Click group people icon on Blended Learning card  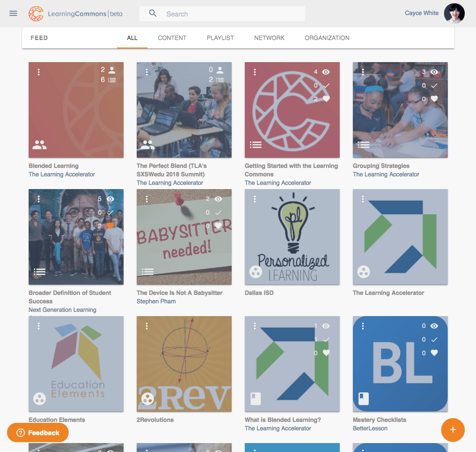39,144
